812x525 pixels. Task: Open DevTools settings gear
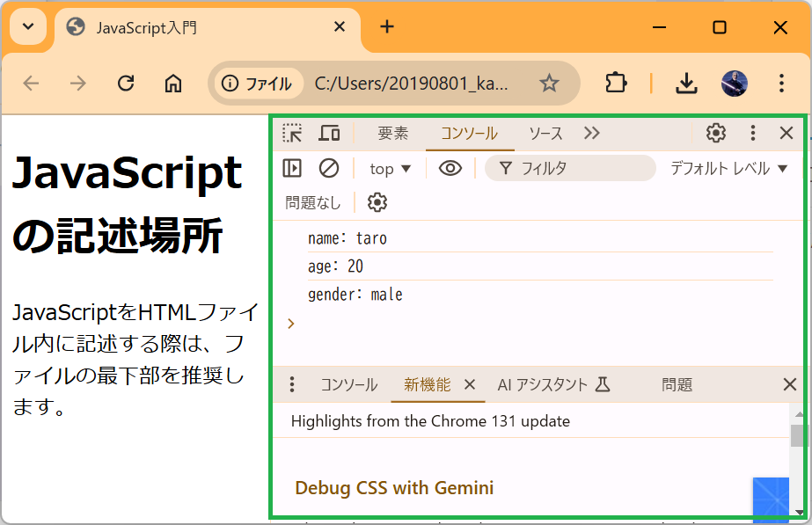716,133
